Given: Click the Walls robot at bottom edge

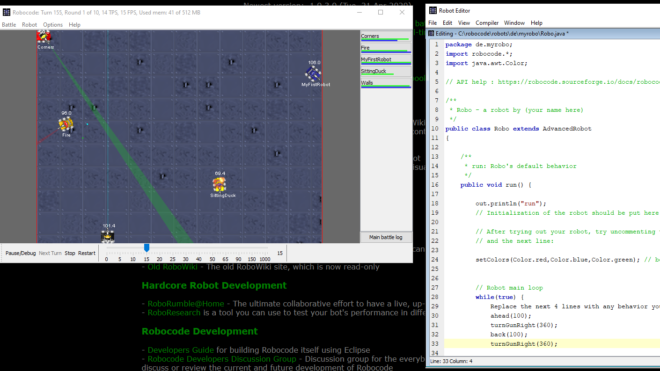Looking at the screenshot, I should click(x=108, y=237).
